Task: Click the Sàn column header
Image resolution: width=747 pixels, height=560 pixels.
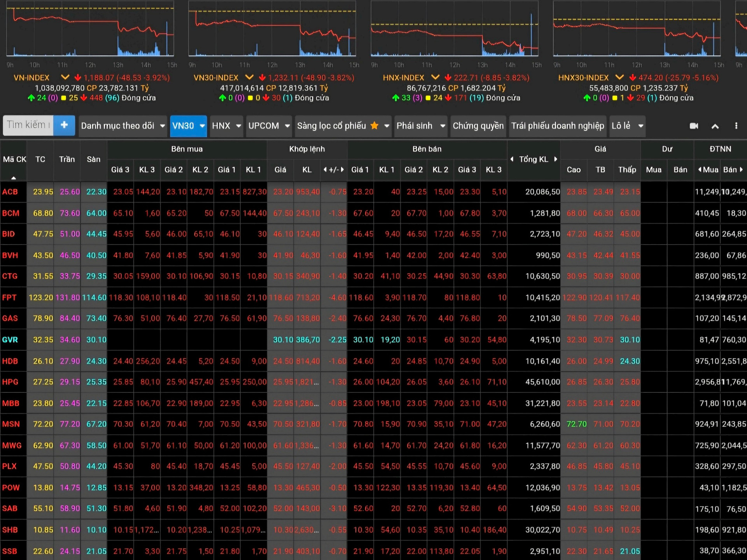Action: [x=93, y=159]
